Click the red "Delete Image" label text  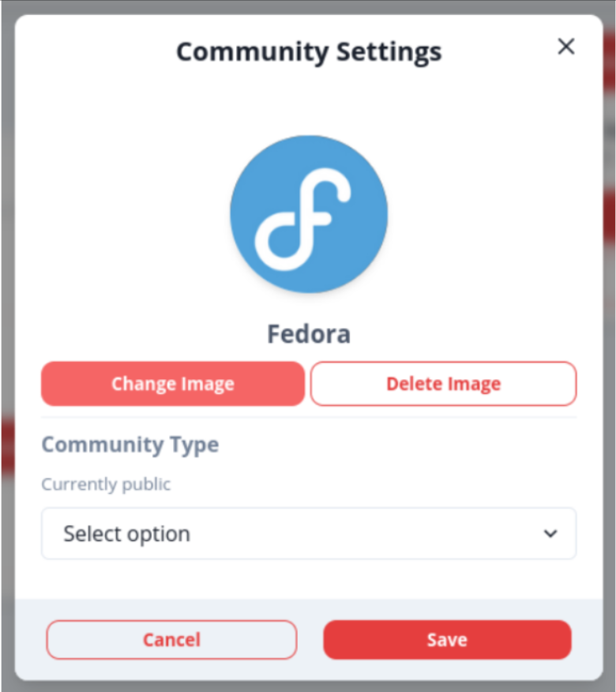443,384
